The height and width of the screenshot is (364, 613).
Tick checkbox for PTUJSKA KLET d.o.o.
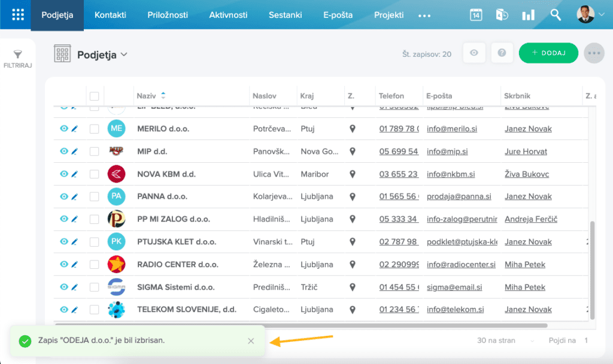94,242
